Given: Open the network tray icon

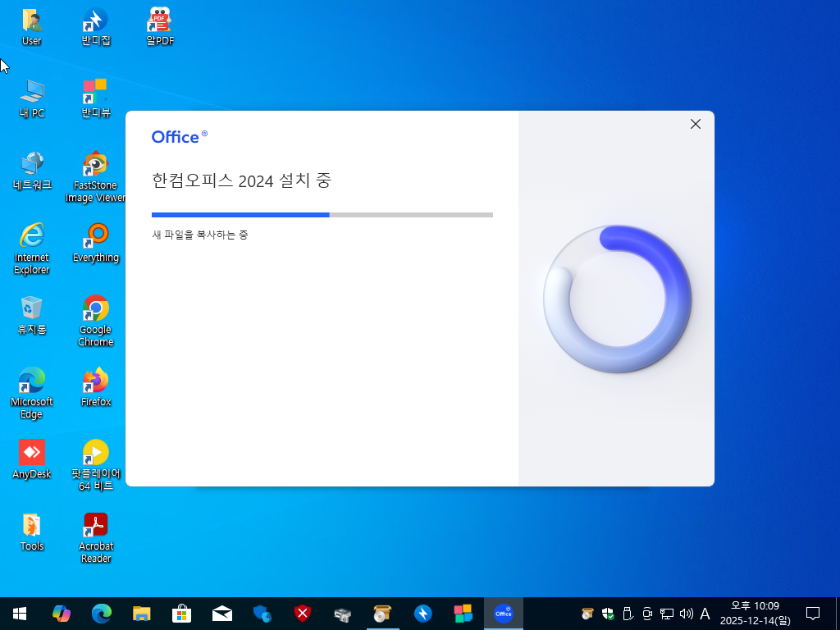Looking at the screenshot, I should tap(666, 614).
